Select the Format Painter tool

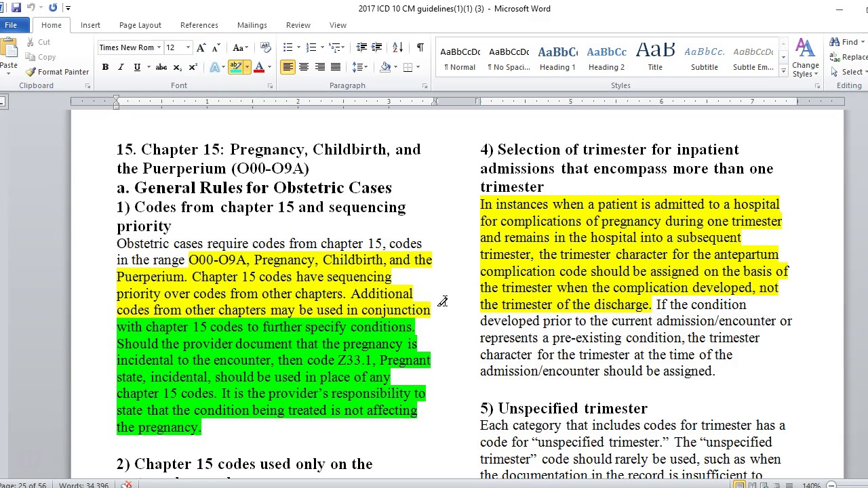click(58, 72)
